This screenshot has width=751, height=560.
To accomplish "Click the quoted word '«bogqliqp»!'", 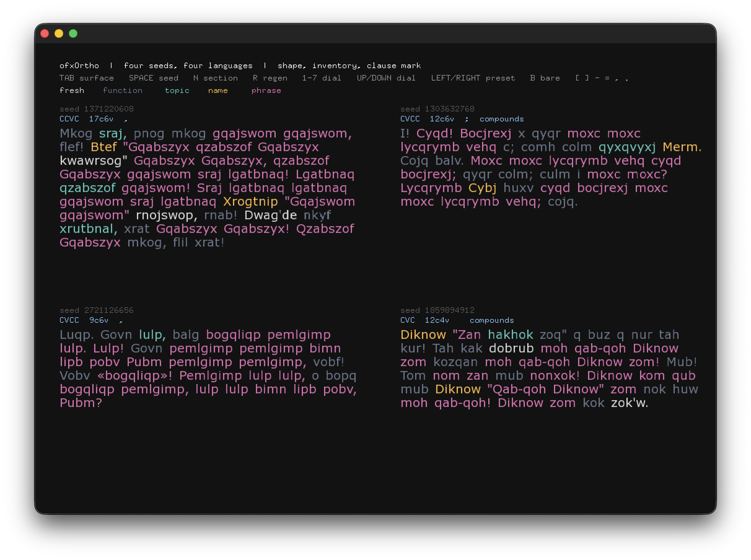I will 134,376.
